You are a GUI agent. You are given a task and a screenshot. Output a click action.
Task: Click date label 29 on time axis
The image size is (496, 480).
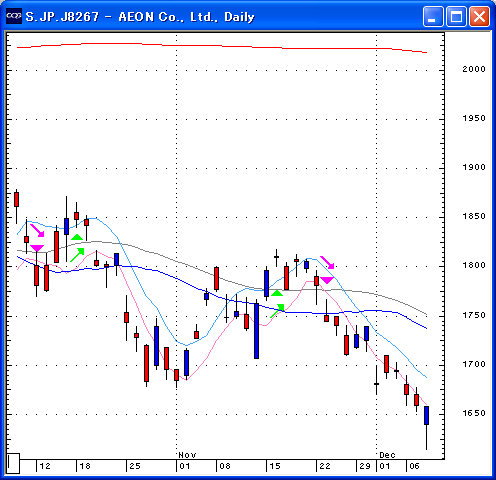click(x=365, y=466)
